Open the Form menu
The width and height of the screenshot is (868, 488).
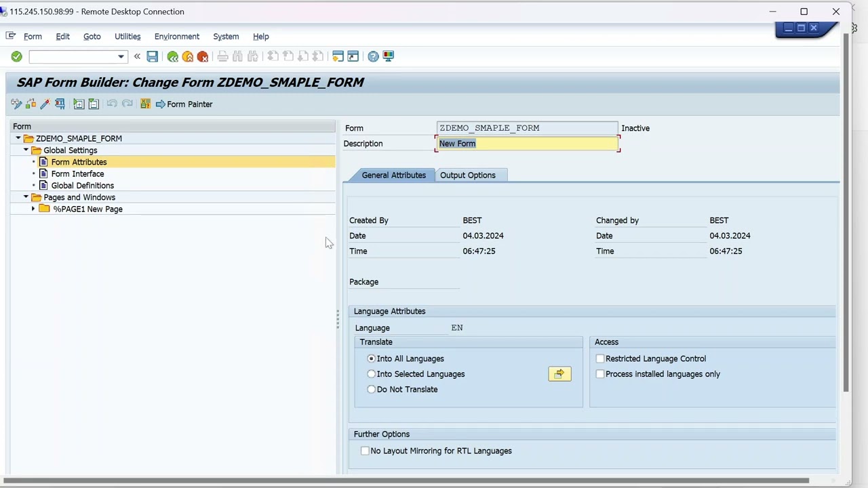tap(33, 37)
